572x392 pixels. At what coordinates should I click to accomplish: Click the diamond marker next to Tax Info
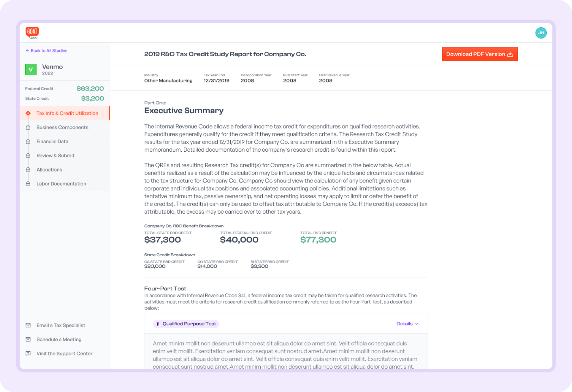coord(28,113)
